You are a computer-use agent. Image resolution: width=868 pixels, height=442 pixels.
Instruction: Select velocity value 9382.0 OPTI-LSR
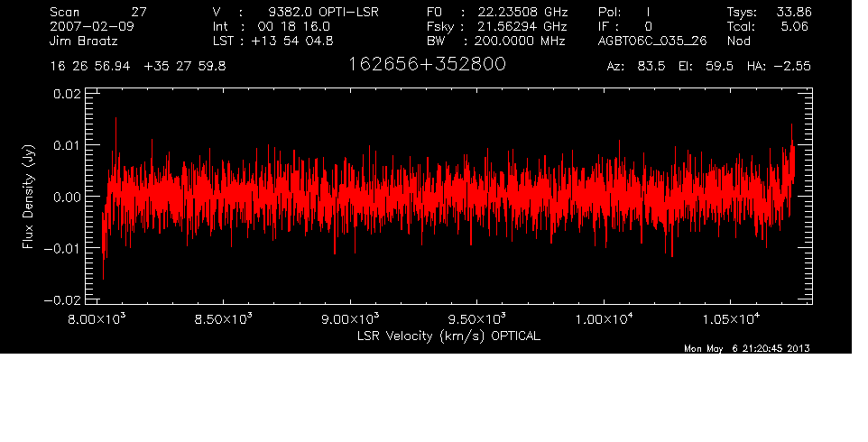tap(323, 12)
